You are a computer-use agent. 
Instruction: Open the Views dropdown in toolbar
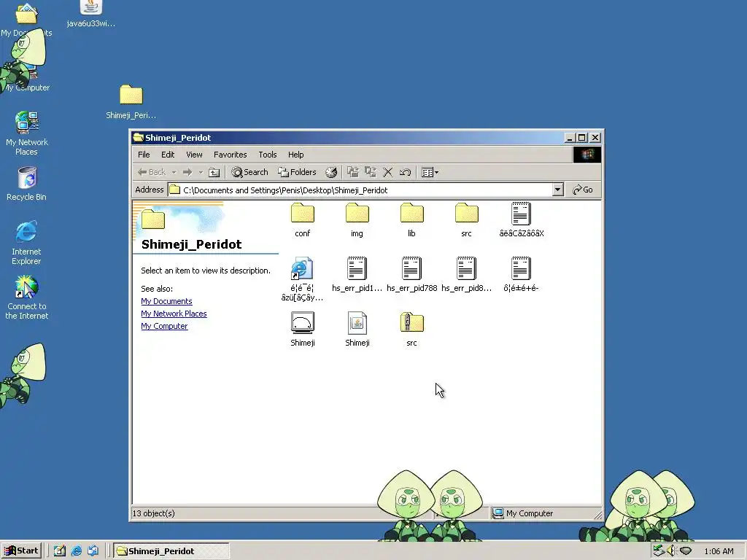point(430,172)
